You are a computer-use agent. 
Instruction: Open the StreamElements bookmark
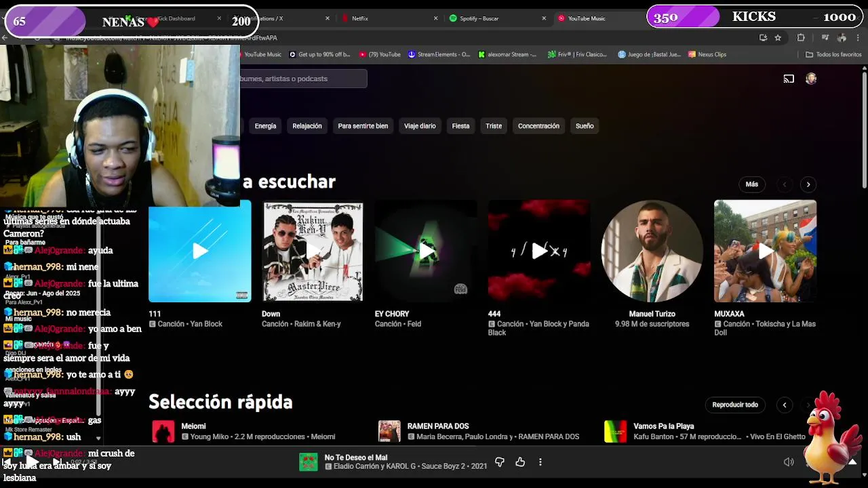click(439, 54)
